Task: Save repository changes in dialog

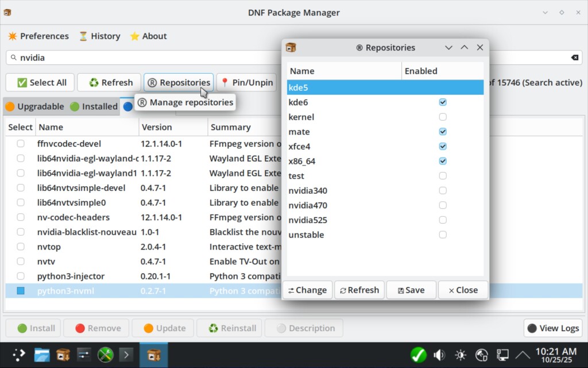Action: [x=411, y=290]
